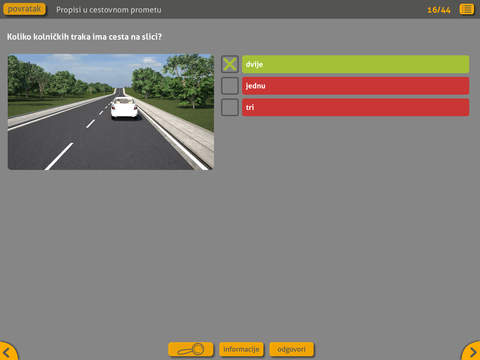Advance to next question arrow

coord(472,352)
